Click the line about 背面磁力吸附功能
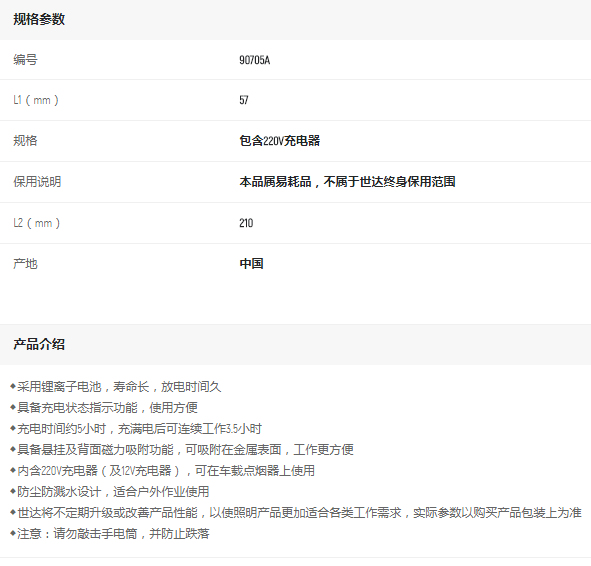The image size is (591, 566). click(x=182, y=450)
